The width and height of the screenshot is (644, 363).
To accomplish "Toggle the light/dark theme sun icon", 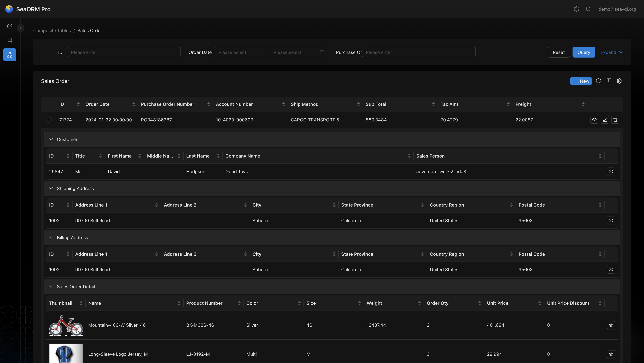I will [x=588, y=9].
